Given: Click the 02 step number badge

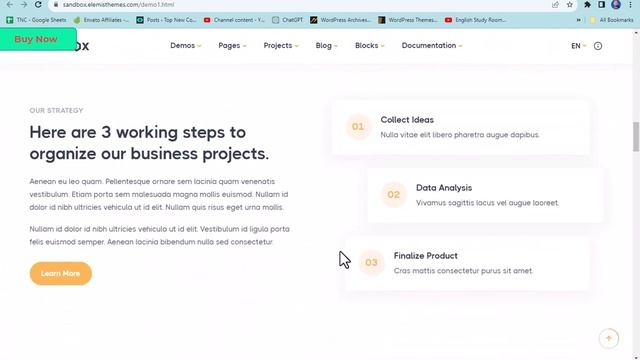Looking at the screenshot, I should tap(393, 195).
